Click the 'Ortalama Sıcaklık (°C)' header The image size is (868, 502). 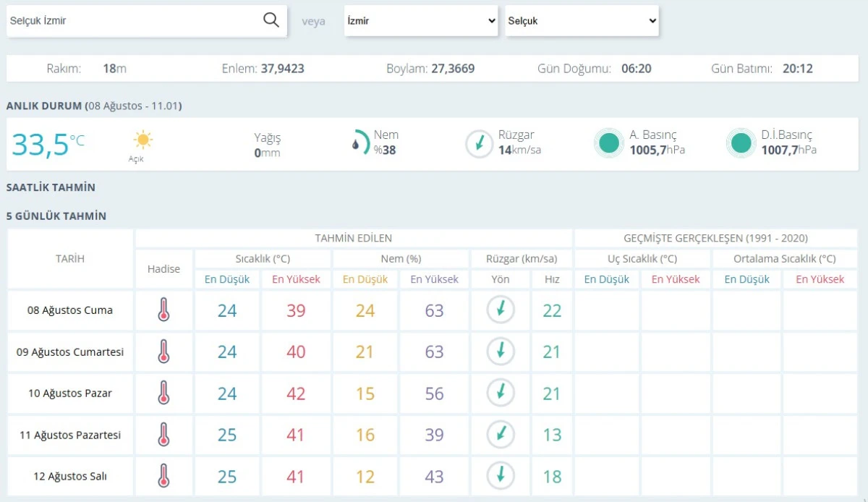click(785, 258)
